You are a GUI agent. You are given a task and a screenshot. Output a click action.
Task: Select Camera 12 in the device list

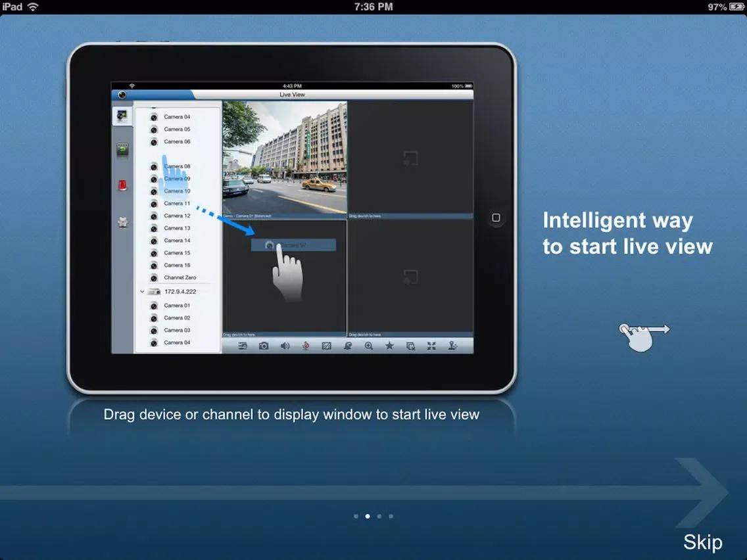[x=178, y=216]
